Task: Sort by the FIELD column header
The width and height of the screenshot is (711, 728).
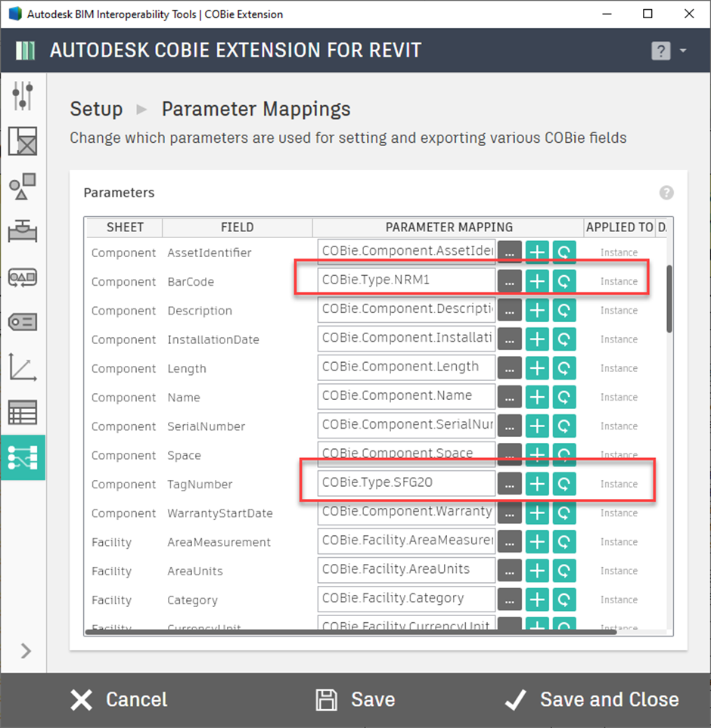Action: 238,227
